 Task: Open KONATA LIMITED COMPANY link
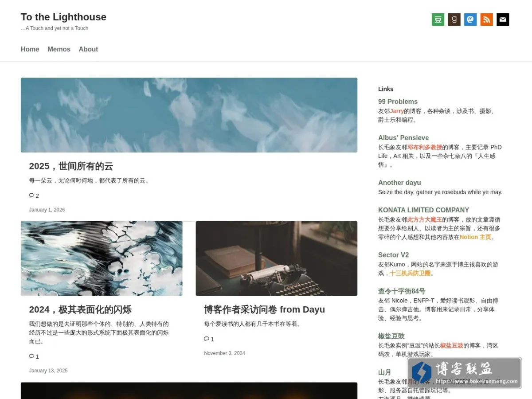point(423,210)
